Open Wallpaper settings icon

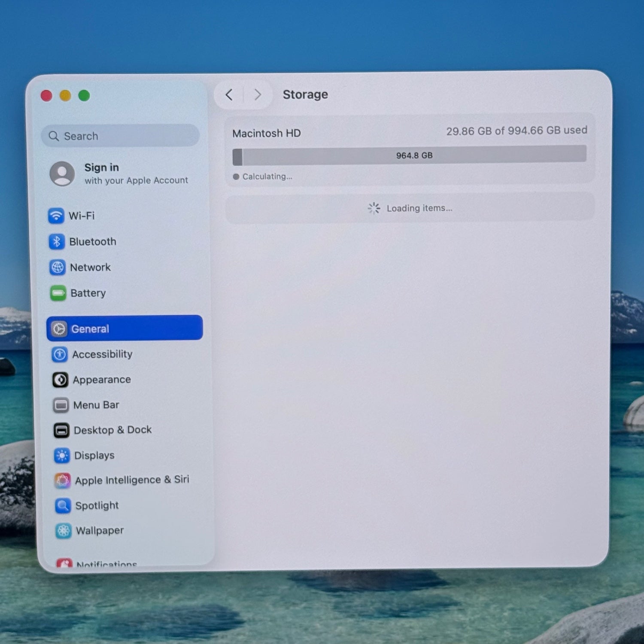(64, 531)
